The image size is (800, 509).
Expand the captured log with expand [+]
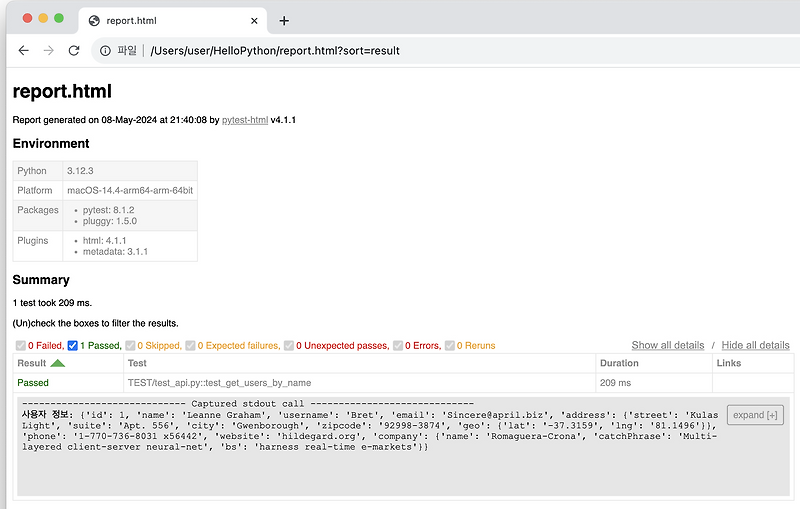tap(755, 415)
